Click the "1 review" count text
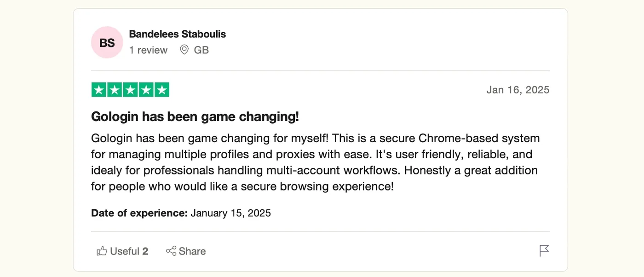 click(148, 50)
